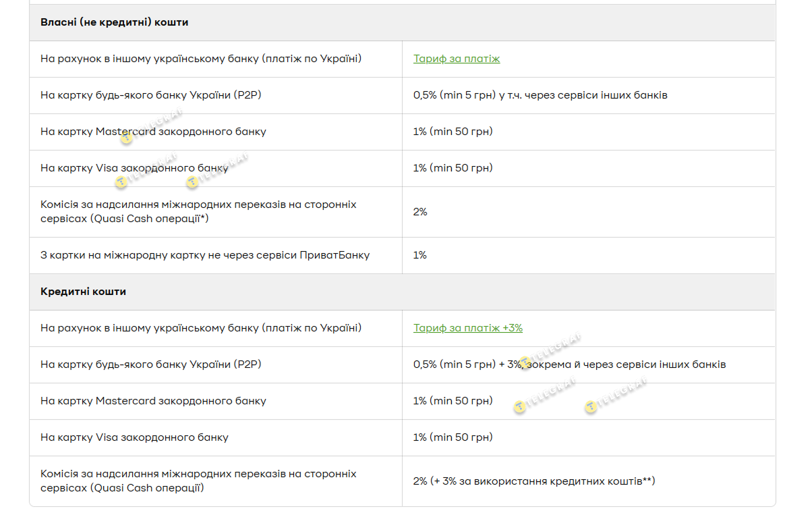Click the '1%' fee for non-ПриватБанк services

tap(419, 255)
